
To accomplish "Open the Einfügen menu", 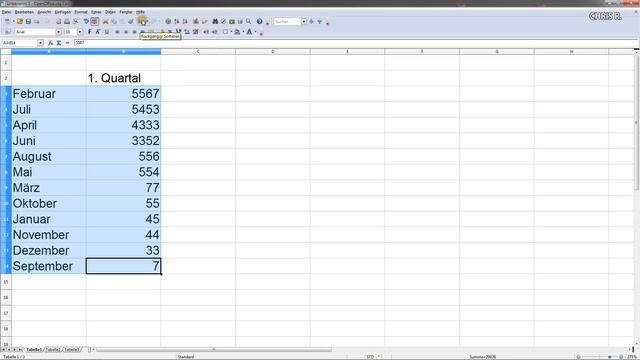I will pos(63,12).
